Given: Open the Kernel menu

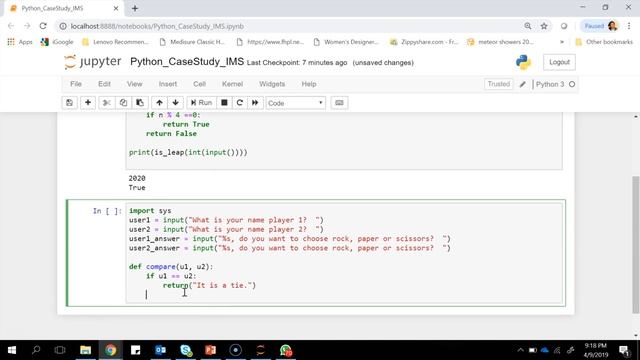Looking at the screenshot, I should click(232, 84).
